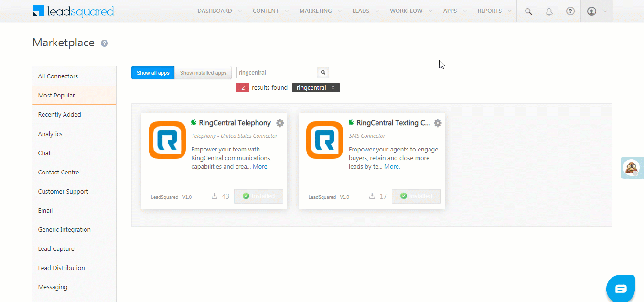This screenshot has height=302, width=644.
Task: Click Installed button on RingCentral Telephony card
Action: pyautogui.click(x=258, y=196)
